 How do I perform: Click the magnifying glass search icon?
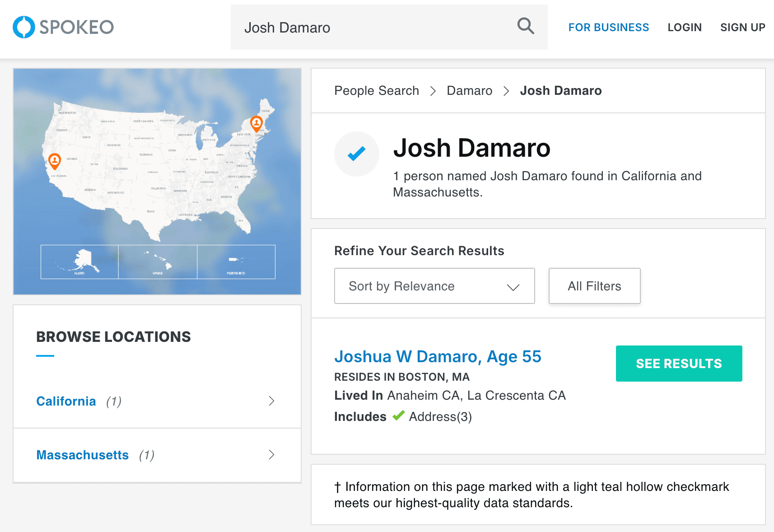(526, 26)
